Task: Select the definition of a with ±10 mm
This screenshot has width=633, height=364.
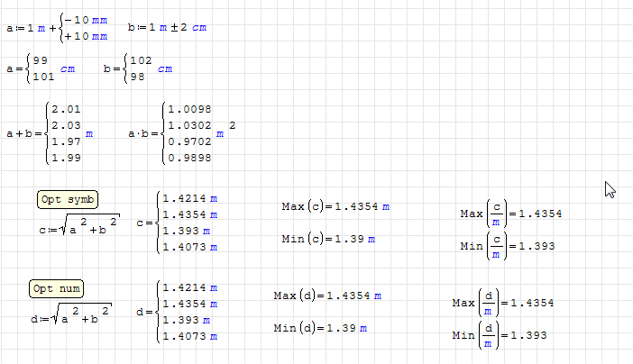Action: pos(57,28)
